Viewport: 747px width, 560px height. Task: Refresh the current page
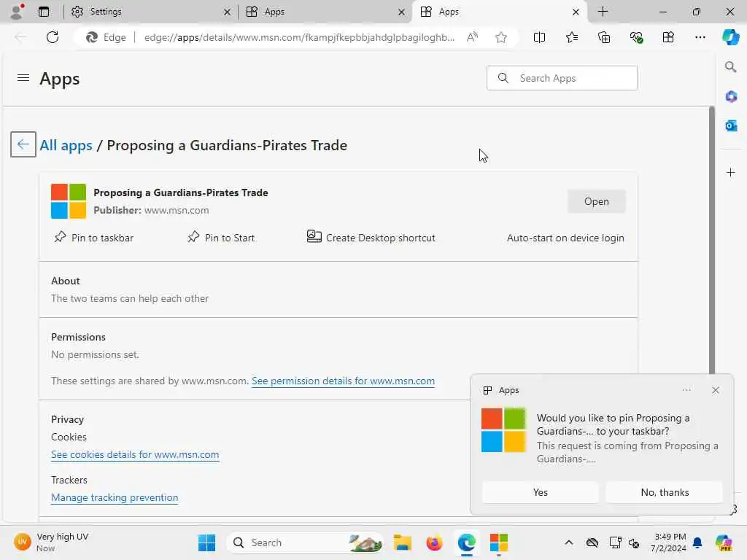point(53,37)
